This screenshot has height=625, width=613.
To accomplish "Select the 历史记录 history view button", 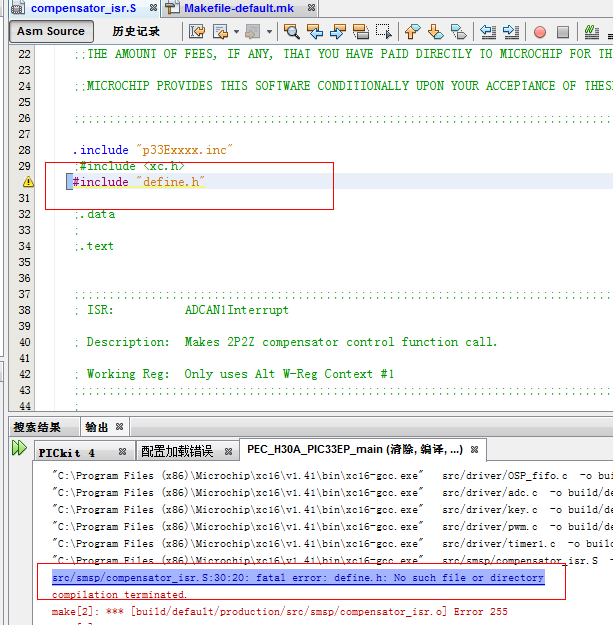I will pyautogui.click(x=136, y=31).
